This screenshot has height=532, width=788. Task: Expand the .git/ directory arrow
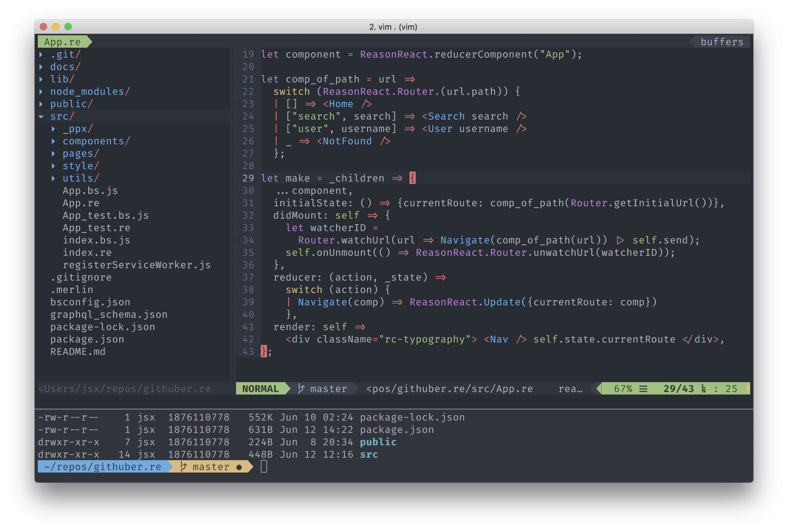tap(41, 54)
